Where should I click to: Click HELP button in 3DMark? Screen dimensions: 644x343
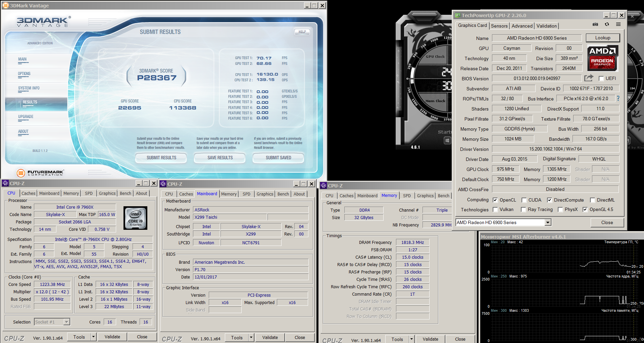(x=302, y=32)
